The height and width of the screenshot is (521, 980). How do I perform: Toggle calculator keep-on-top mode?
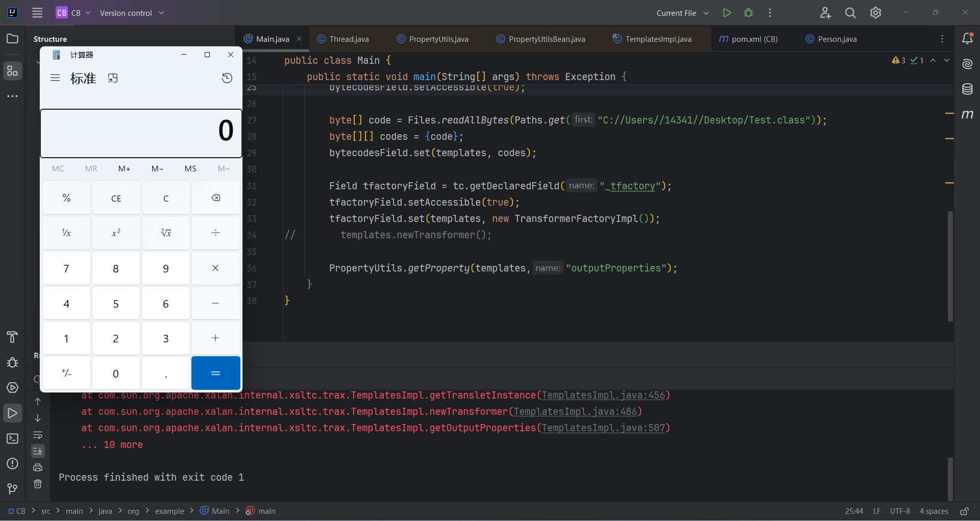click(113, 78)
